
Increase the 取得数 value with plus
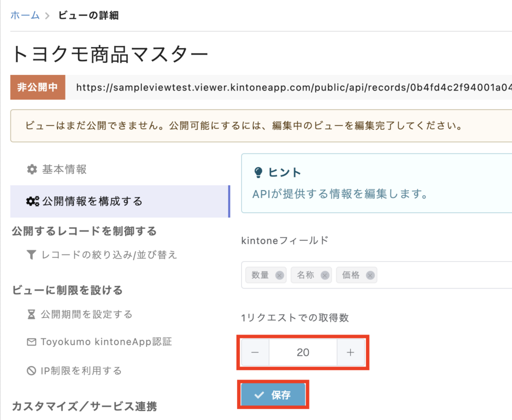(350, 352)
